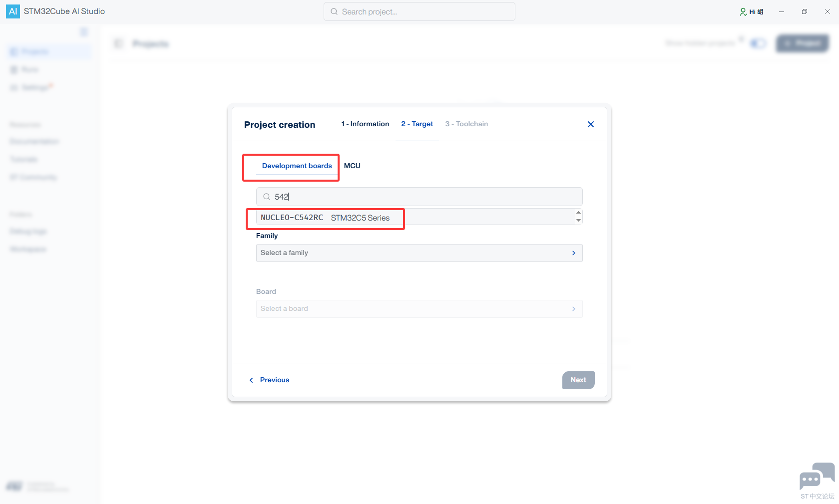Minimize the application window
The width and height of the screenshot is (839, 504).
[782, 11]
